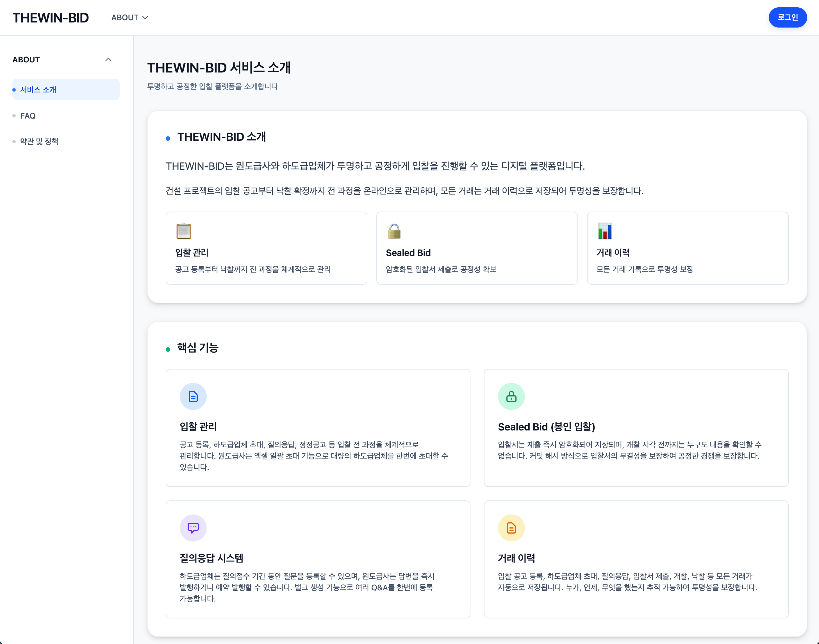Click the THEWIN-BID 소개 section heading
Screen dimensions: 819x644
pos(222,137)
